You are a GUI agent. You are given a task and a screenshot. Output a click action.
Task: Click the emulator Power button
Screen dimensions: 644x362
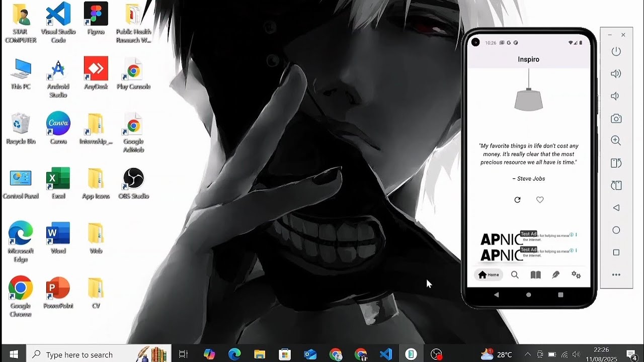pos(616,51)
